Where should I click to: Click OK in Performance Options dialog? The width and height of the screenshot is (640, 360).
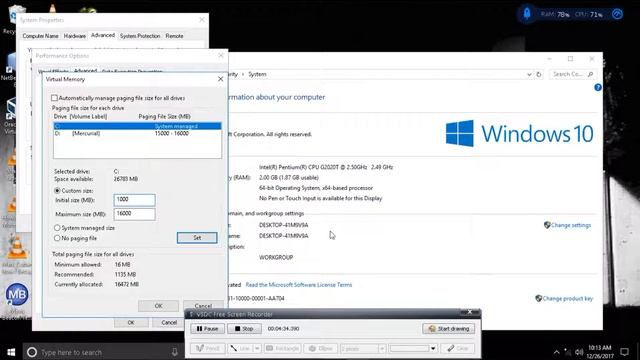coord(131,322)
